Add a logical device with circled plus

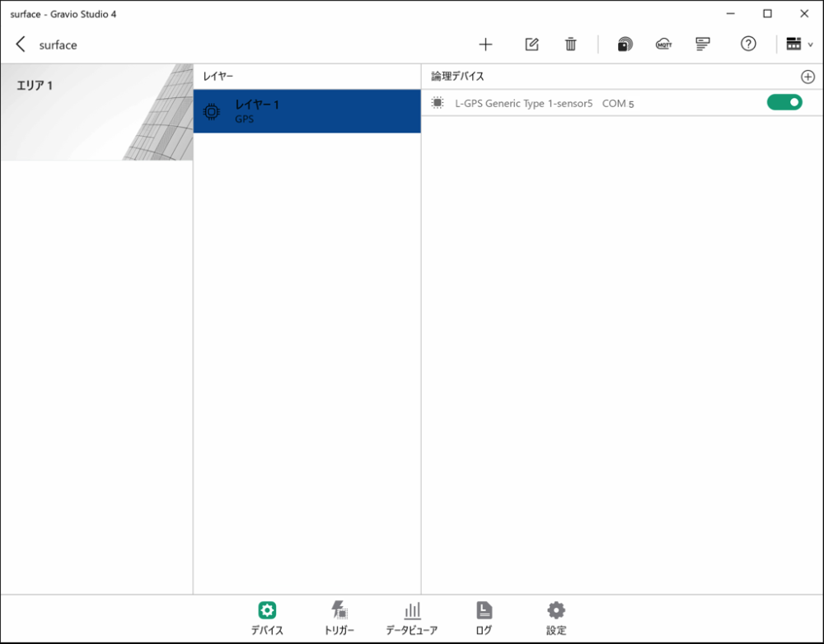pos(808,77)
